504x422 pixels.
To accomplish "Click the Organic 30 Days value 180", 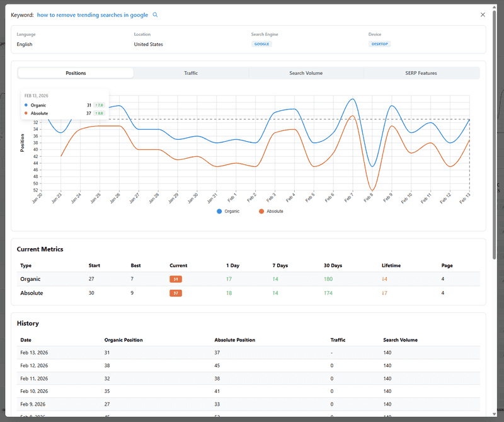I will point(328,279).
